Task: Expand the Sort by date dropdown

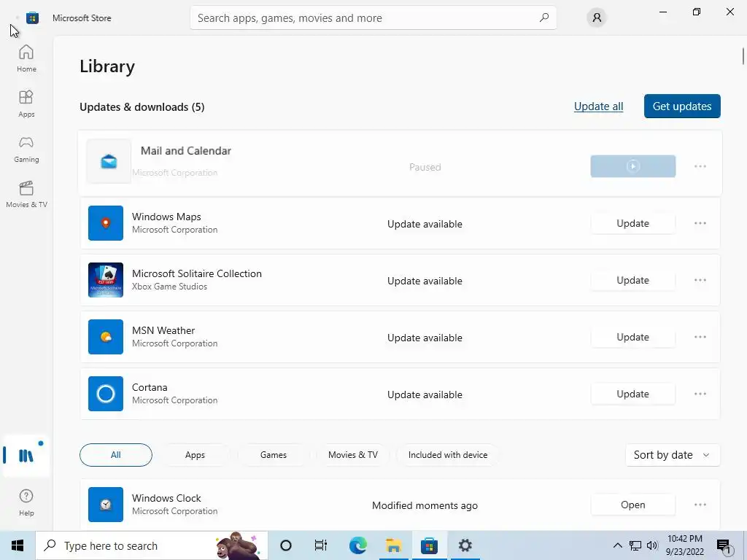Action: pyautogui.click(x=672, y=455)
